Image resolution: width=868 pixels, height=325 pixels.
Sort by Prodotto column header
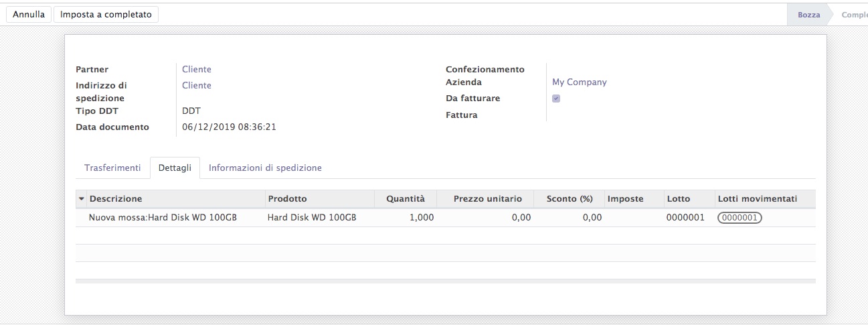319,199
